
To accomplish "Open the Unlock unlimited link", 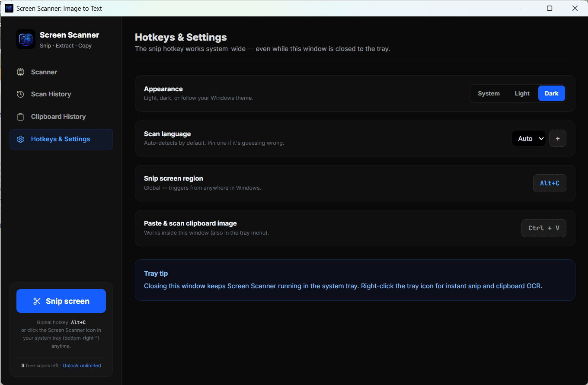I will pos(82,366).
